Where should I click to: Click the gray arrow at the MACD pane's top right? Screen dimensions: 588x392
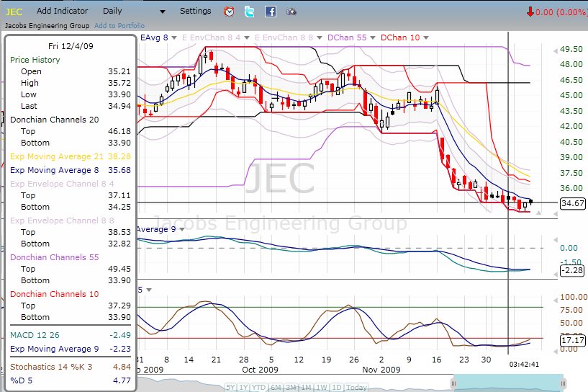[x=556, y=239]
